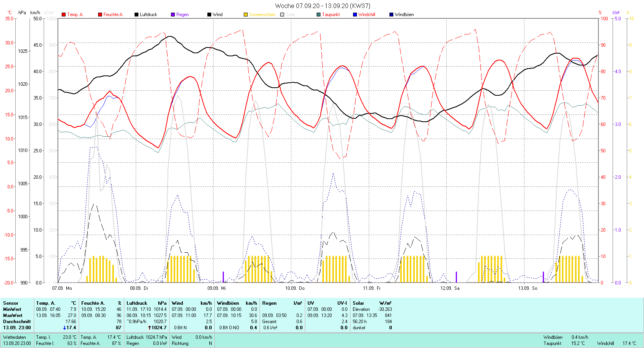
Task: Click the 'MinWert' row label
Action: 12,309
